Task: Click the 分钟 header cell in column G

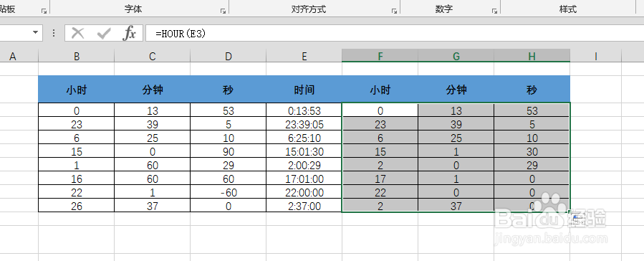Action: [456, 89]
